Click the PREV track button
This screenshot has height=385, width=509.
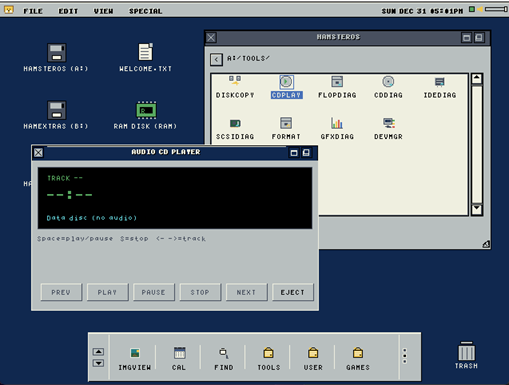click(61, 292)
